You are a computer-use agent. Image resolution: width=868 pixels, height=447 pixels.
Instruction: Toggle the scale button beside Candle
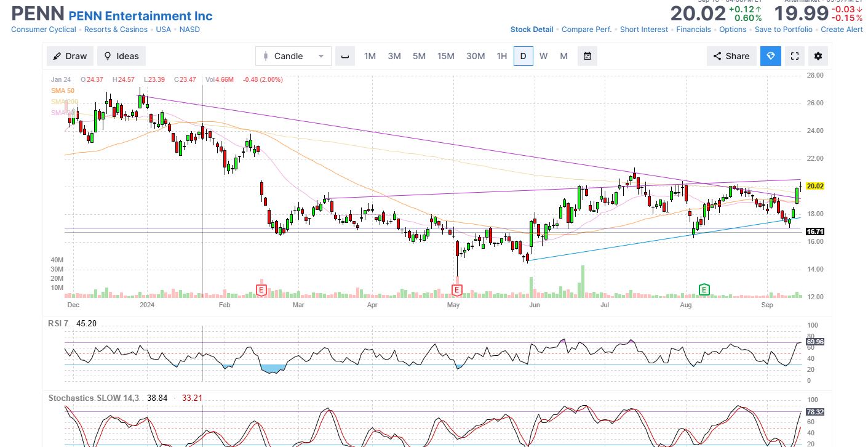345,56
